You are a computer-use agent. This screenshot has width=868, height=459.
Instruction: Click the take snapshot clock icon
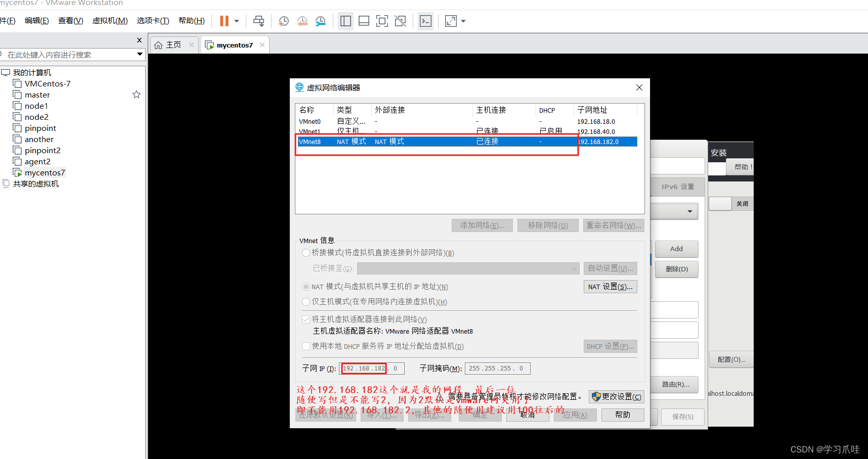tap(284, 21)
